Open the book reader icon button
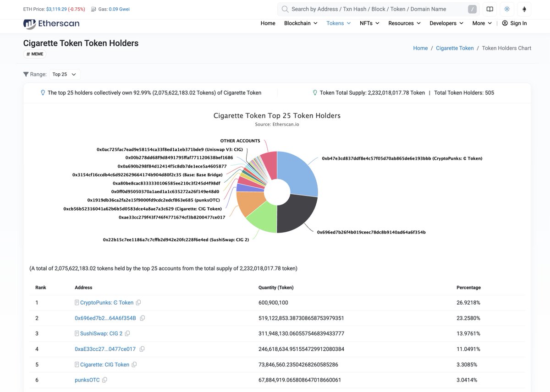The image size is (550, 392). (x=490, y=9)
